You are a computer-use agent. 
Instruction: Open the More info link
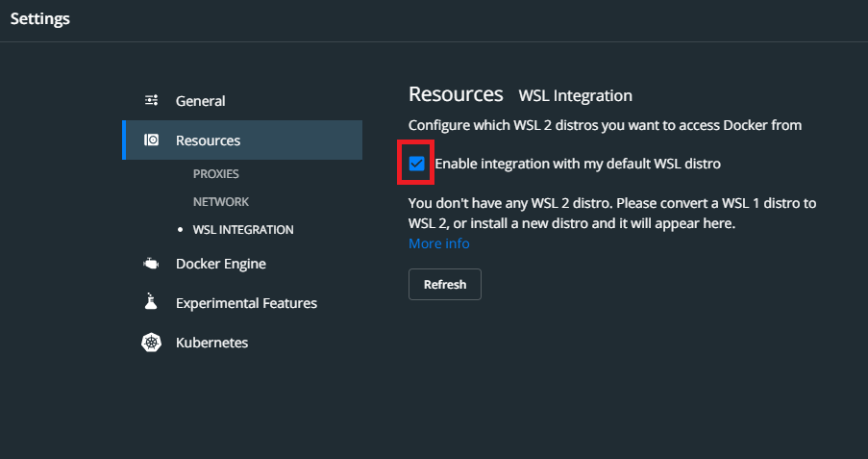438,243
